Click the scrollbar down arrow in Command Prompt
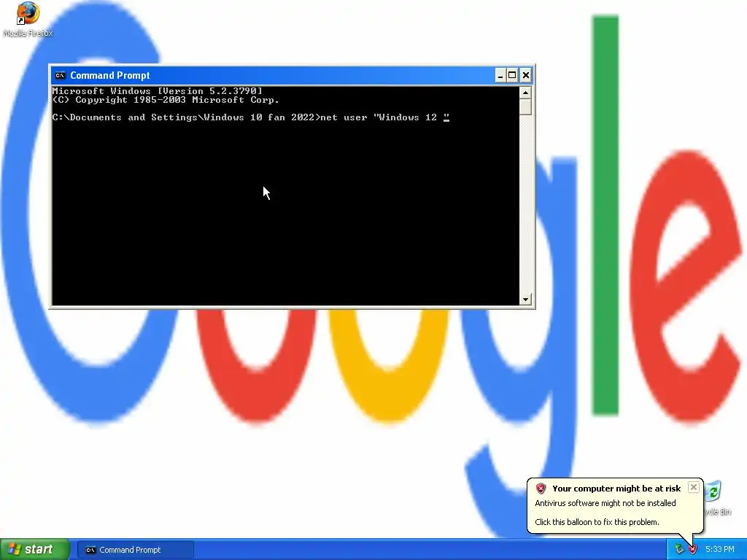 (x=525, y=300)
